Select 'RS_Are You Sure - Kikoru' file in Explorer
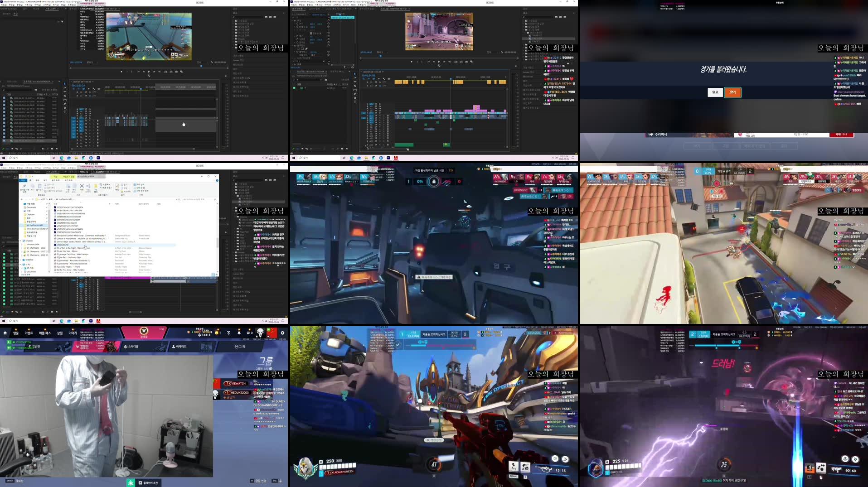The image size is (868, 487). coord(67,251)
